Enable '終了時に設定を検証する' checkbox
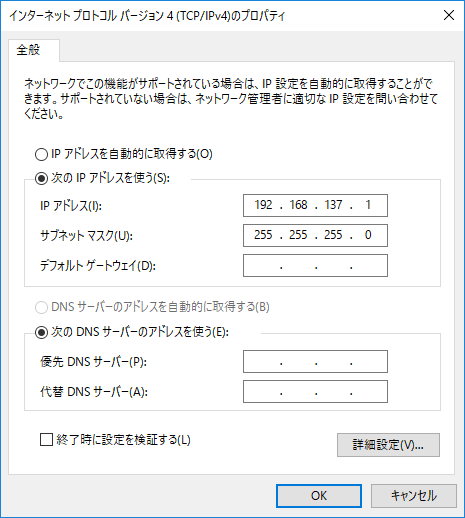Viewport: 465px width, 518px height. point(46,439)
